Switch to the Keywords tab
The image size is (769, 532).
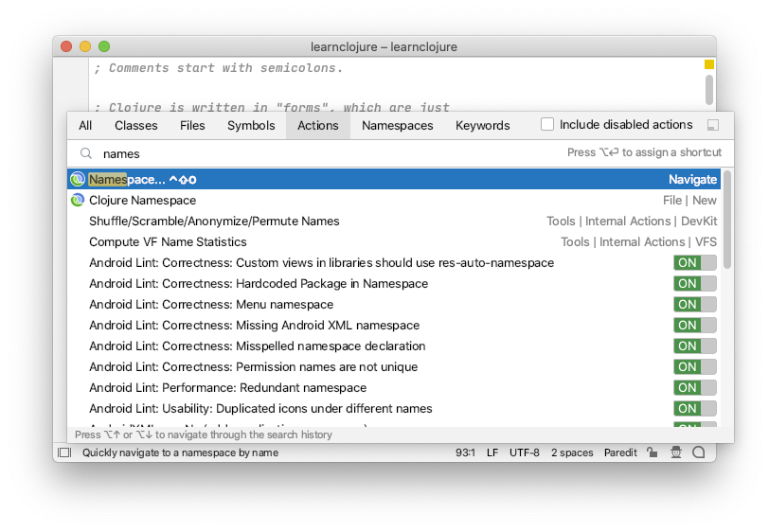(x=483, y=126)
